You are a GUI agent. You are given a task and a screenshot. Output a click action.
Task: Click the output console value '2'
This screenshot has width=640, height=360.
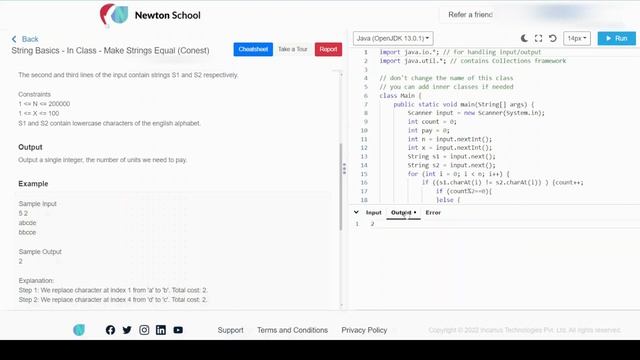tap(372, 224)
